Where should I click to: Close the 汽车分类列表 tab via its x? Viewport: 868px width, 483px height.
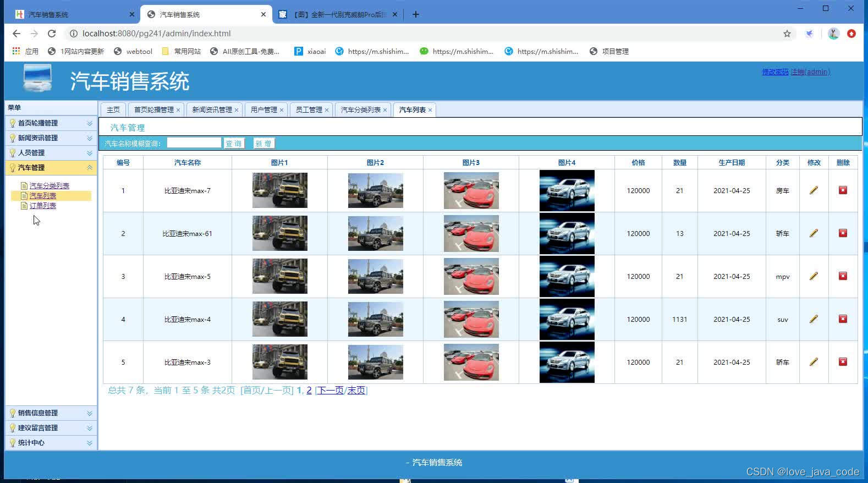click(385, 110)
